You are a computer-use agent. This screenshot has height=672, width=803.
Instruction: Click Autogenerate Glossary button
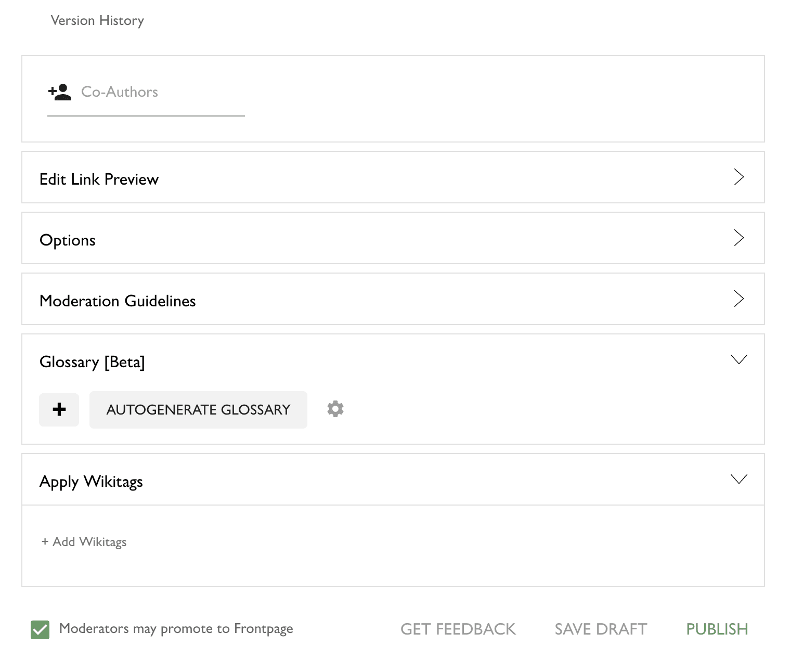[x=198, y=410]
